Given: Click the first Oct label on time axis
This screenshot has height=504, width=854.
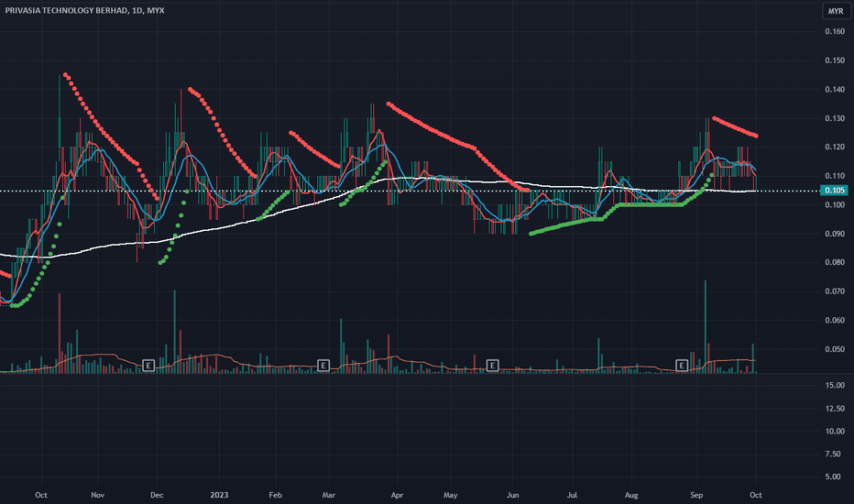Looking at the screenshot, I should click(41, 495).
